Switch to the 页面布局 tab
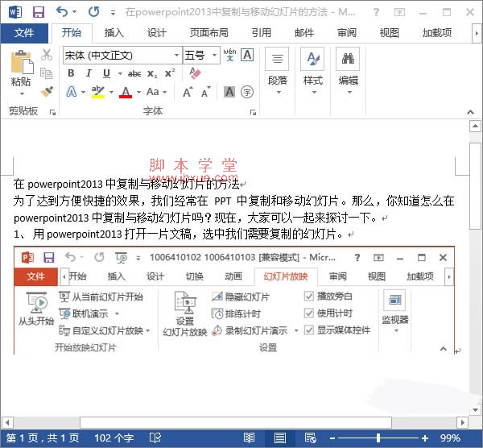 tap(208, 33)
